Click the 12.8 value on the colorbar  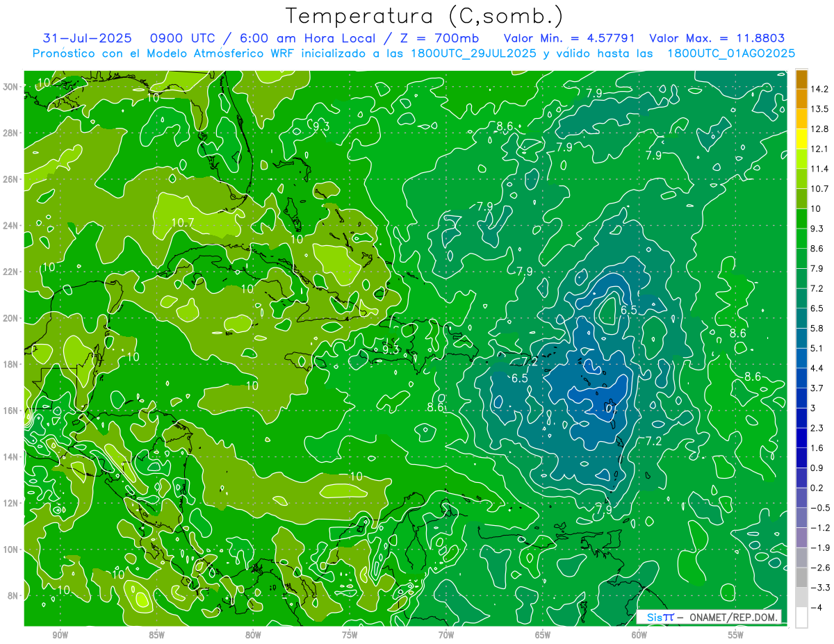pyautogui.click(x=820, y=129)
